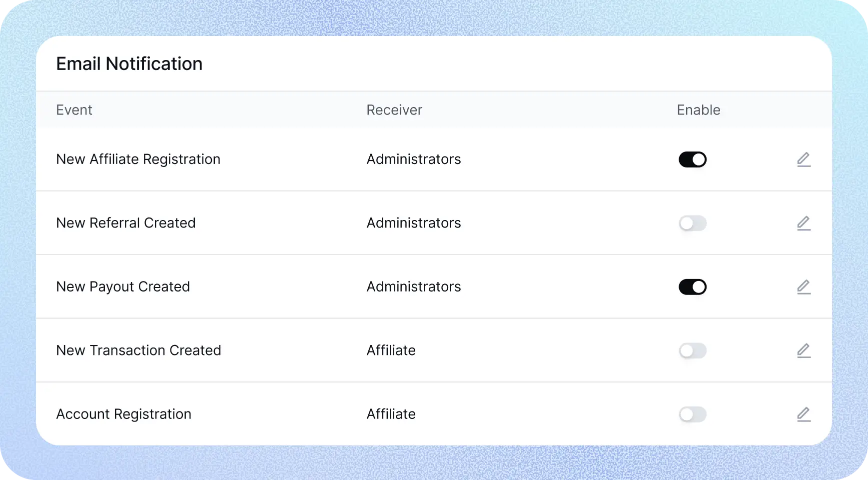The width and height of the screenshot is (868, 480).
Task: Click Affiliate receiver in Account Registration row
Action: coord(391,414)
